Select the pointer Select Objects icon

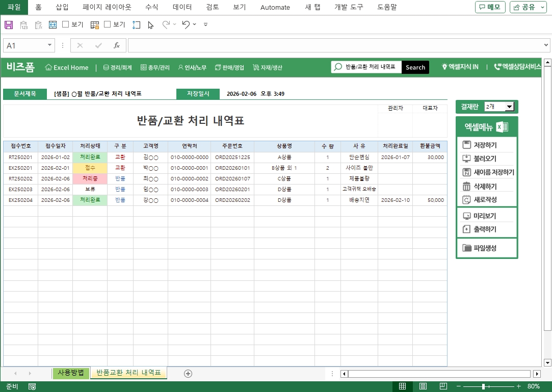click(150, 24)
